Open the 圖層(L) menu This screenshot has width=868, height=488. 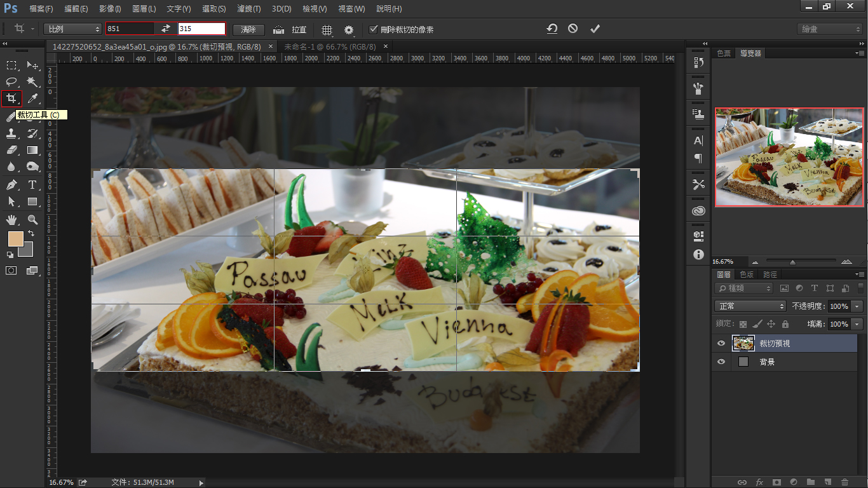point(144,9)
